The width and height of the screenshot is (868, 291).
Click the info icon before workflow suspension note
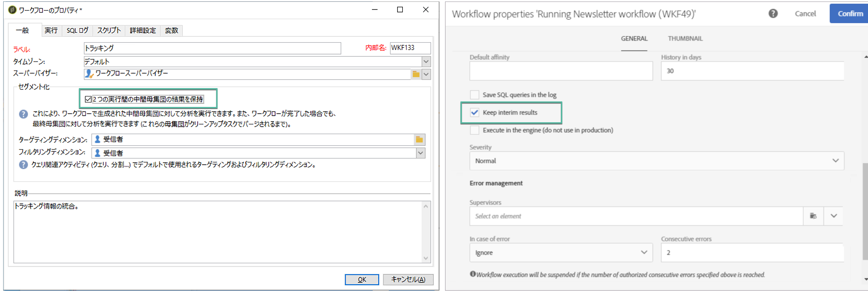[473, 274]
